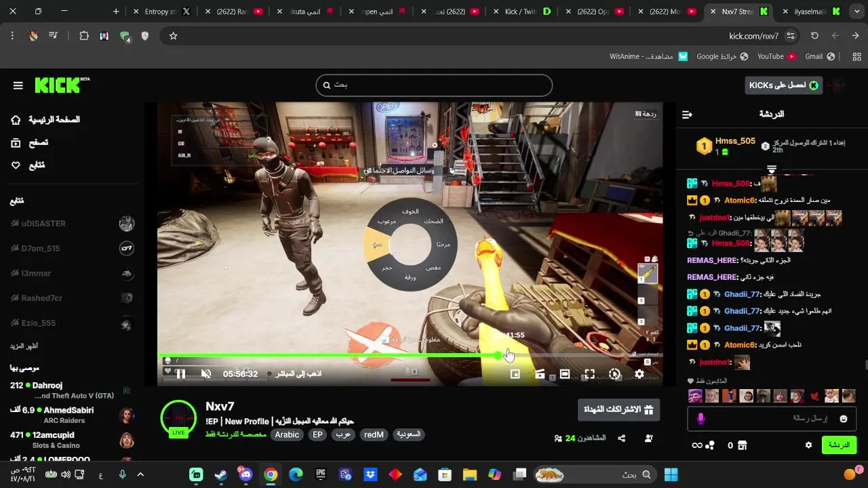
Task: Click Hmss_505 top gifter entry
Action: pyautogui.click(x=726, y=146)
